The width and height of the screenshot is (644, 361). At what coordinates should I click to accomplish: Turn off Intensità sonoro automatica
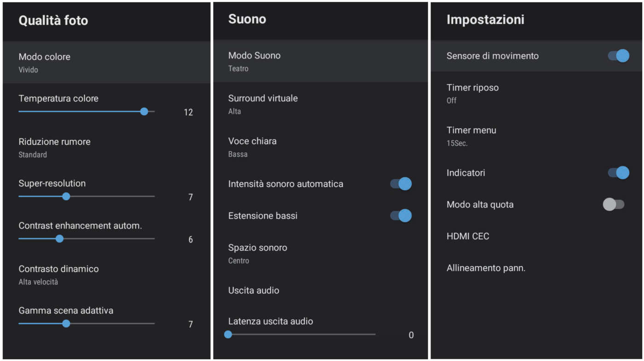click(401, 184)
